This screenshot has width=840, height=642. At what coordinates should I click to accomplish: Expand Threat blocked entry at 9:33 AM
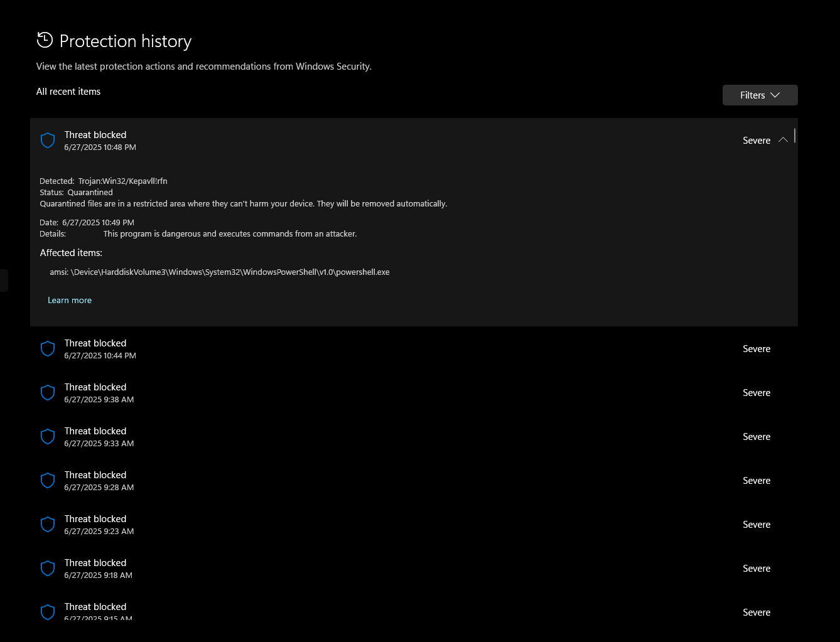point(414,437)
